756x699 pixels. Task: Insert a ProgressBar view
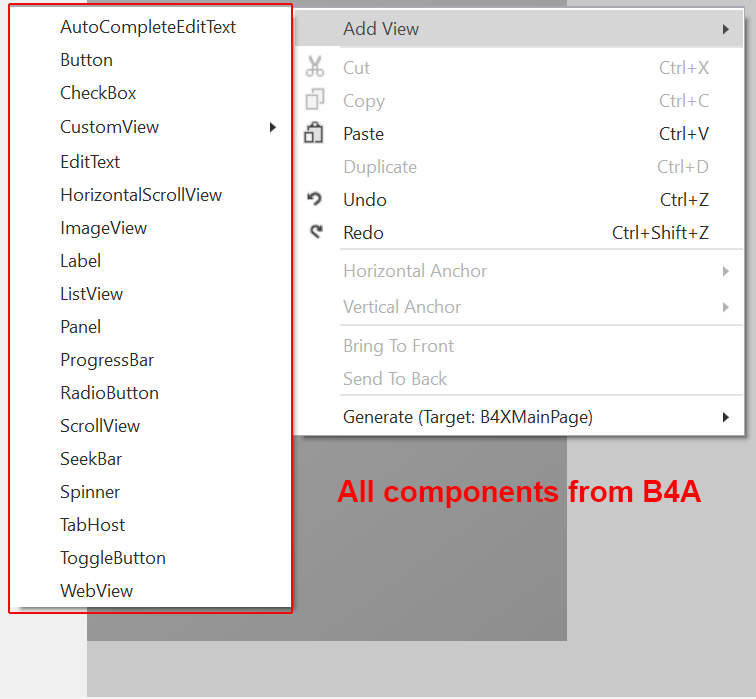[107, 360]
